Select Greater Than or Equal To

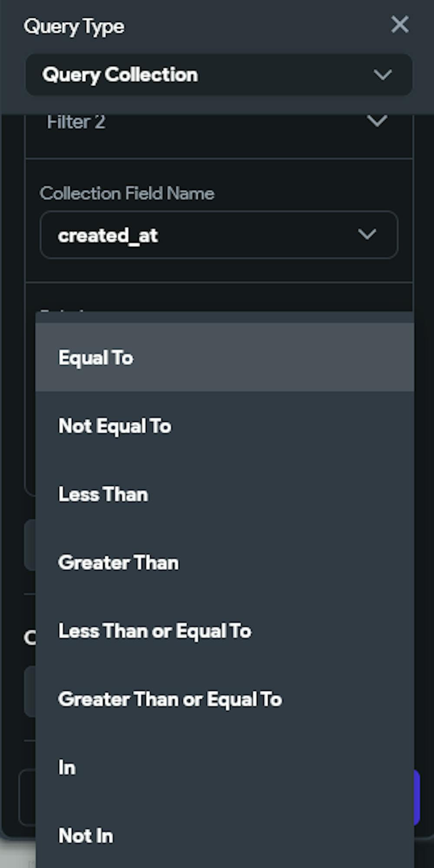pos(170,699)
